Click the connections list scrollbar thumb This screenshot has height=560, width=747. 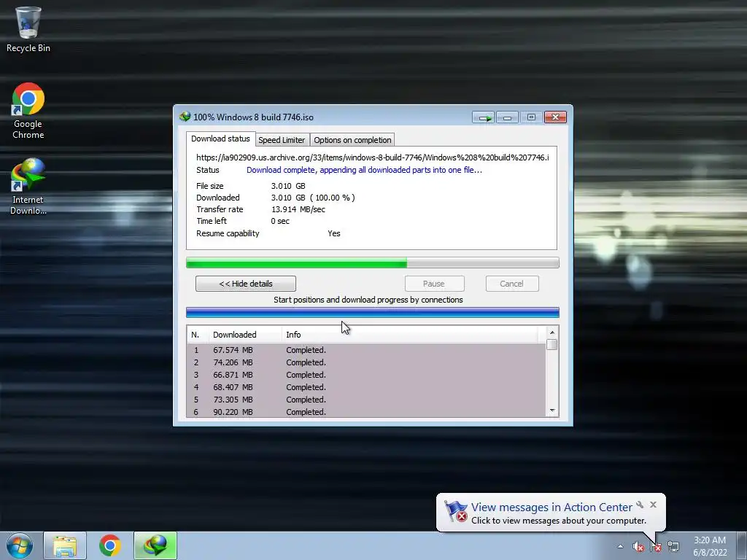coord(551,344)
